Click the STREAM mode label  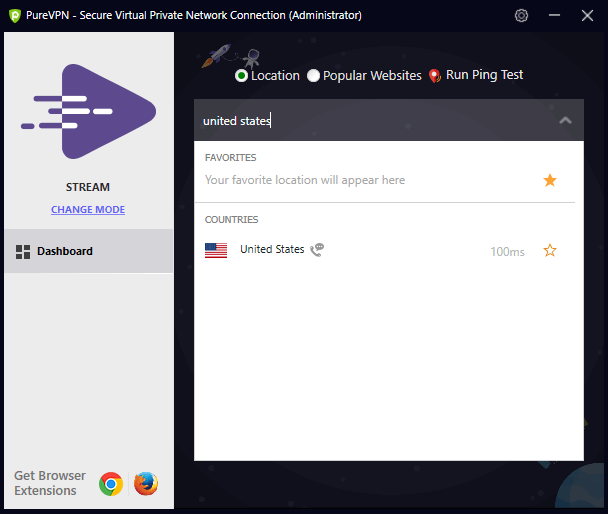click(x=88, y=187)
